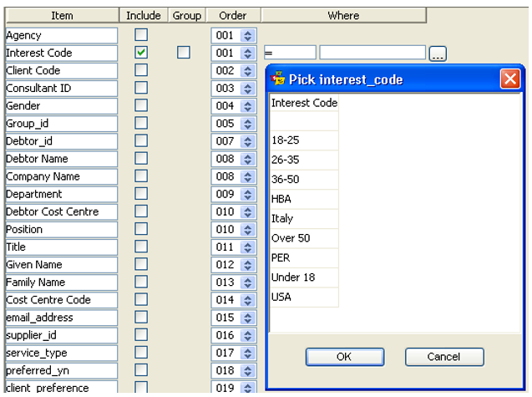Viewport: 532px width, 397px height.
Task: Open the ellipsis lookup button for Interest Code
Action: [438, 53]
